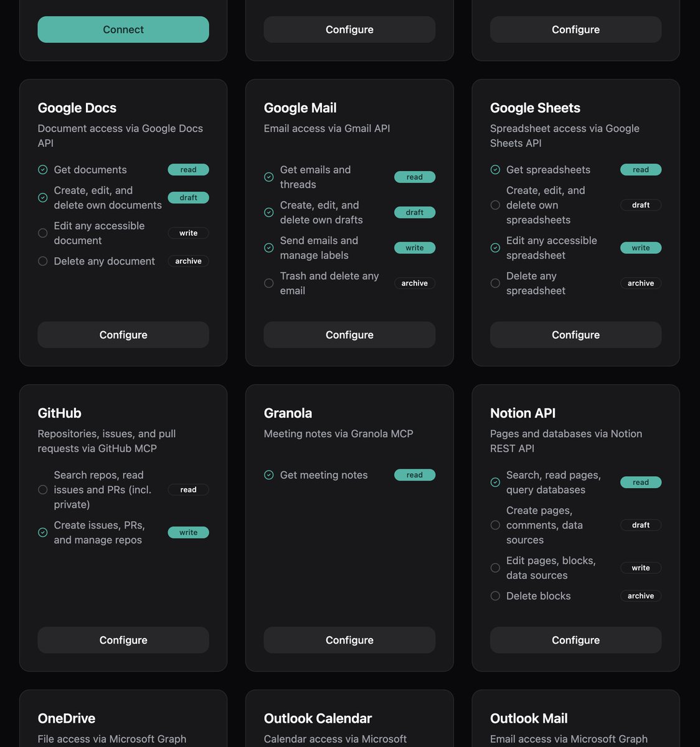Viewport: 700px width, 747px height.
Task: Select the Outlook Mail card title
Action: (x=529, y=718)
